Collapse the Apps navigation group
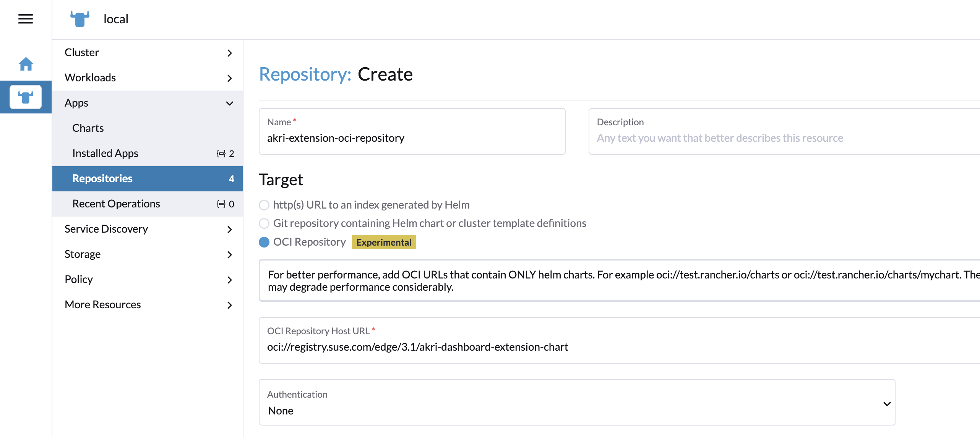 point(147,103)
